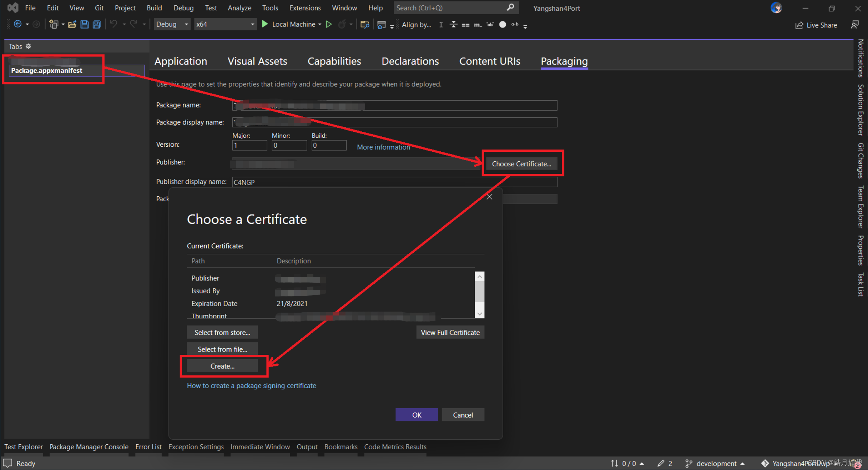Expand the Navigate Backward history dropdown
Screen dimensions: 868x470
27,25
